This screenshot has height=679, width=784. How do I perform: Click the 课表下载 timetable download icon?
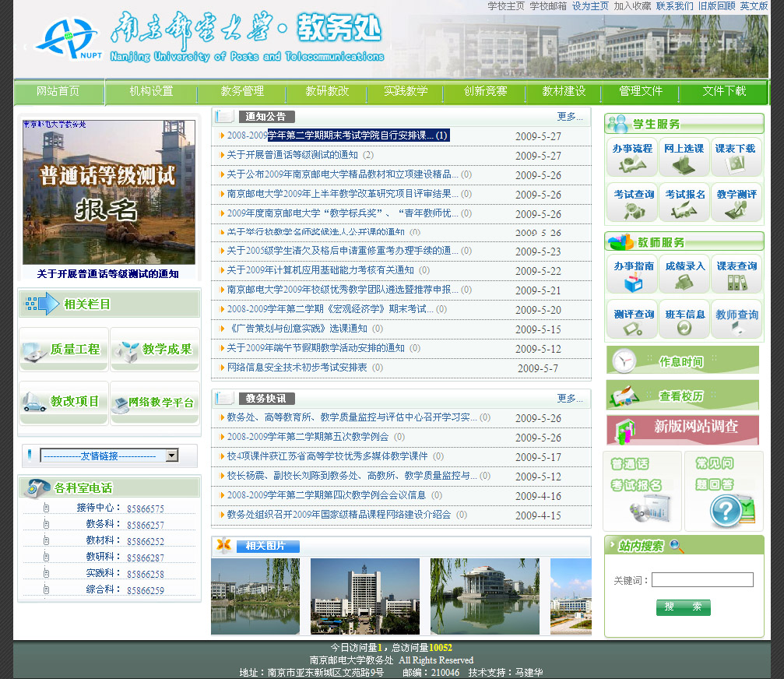[x=736, y=158]
